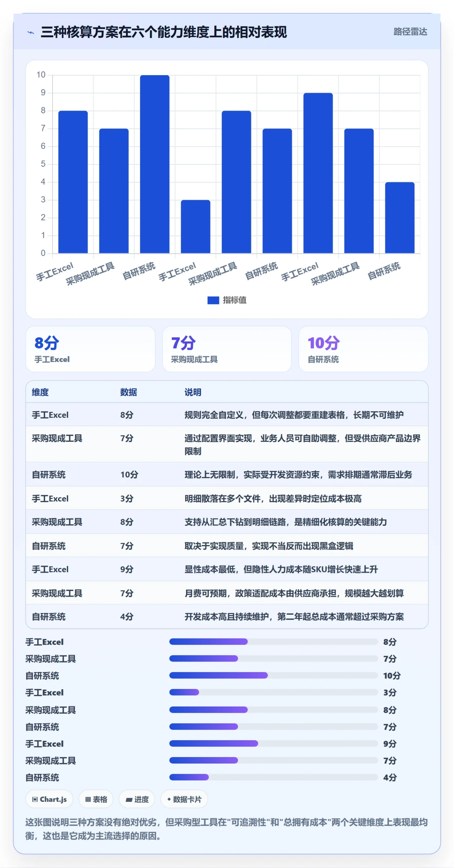Viewport: 454px width, 868px height.
Task: Select the table row starting "通过配置界面实现"
Action: [x=227, y=445]
